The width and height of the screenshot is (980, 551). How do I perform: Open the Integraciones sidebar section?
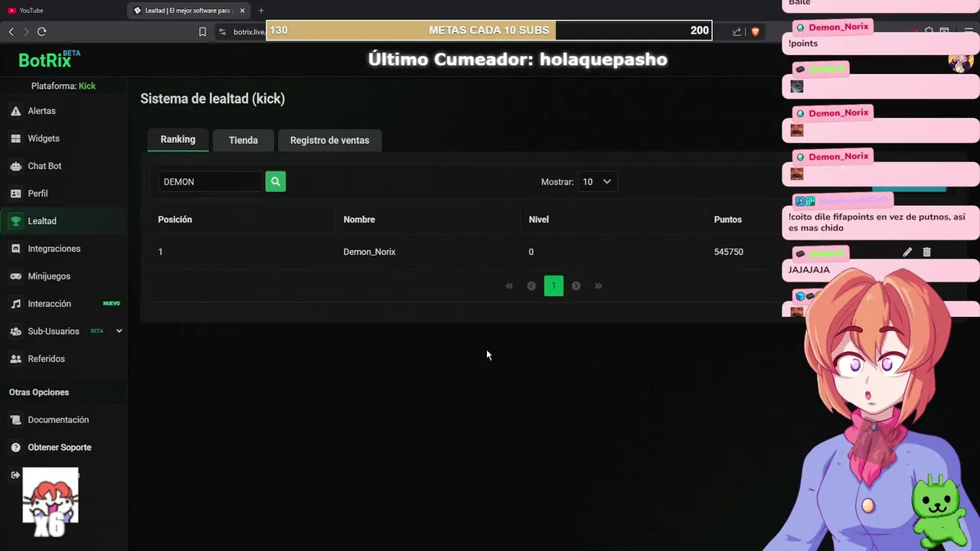tap(54, 249)
